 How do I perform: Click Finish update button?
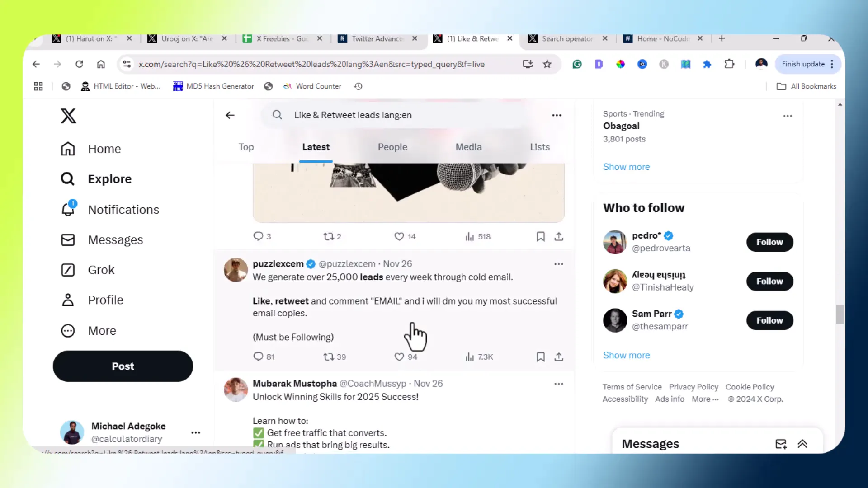(x=803, y=64)
